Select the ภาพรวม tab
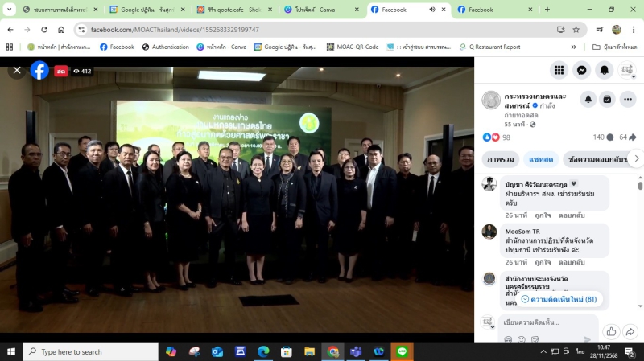The height and width of the screenshot is (361, 644). click(x=501, y=158)
